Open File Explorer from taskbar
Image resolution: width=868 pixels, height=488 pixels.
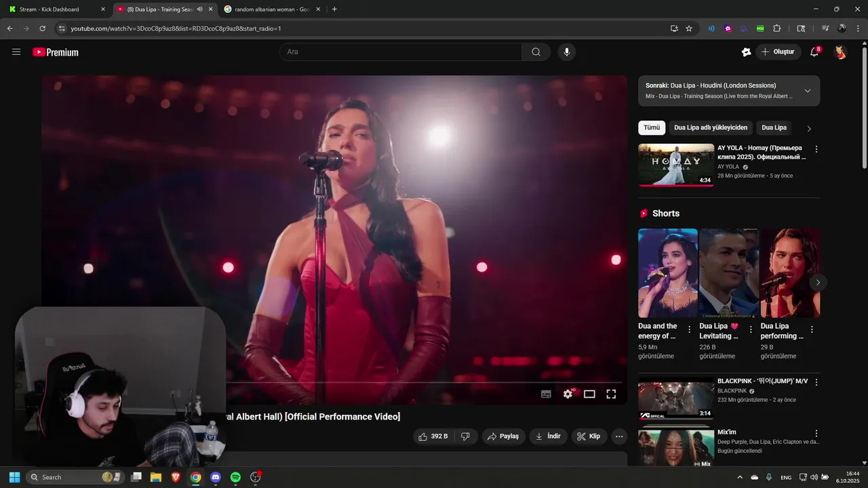[x=156, y=477]
